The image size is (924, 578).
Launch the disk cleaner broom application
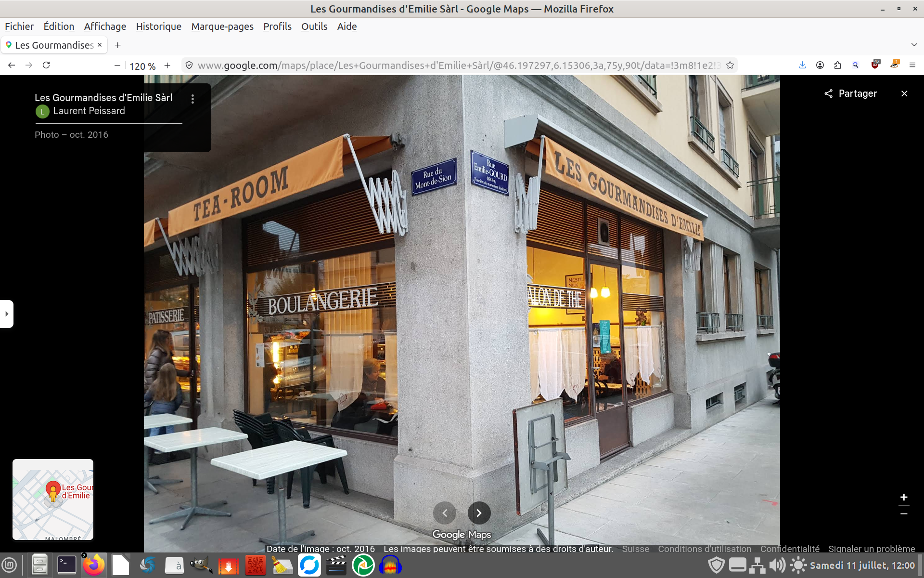(x=282, y=565)
